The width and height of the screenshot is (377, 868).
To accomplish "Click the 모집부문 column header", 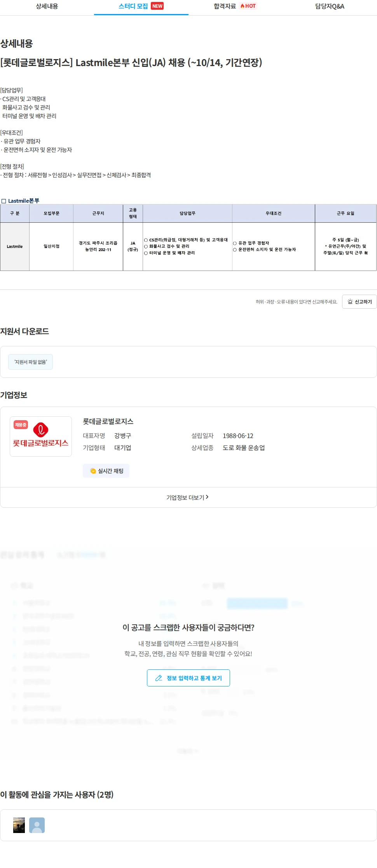I will (x=51, y=213).
